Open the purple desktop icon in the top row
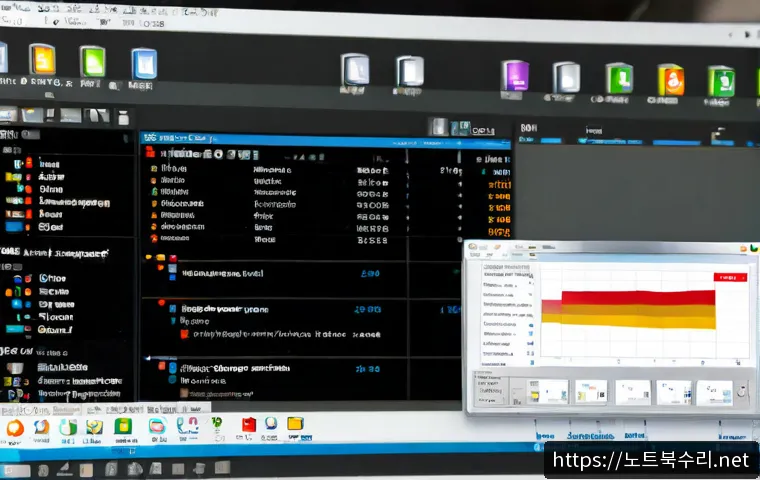The image size is (760, 480). (515, 76)
